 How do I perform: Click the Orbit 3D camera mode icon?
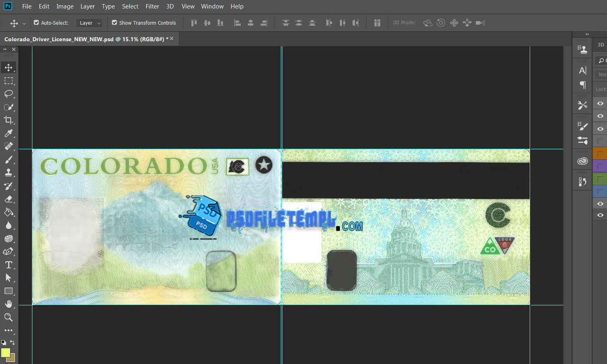pos(428,23)
